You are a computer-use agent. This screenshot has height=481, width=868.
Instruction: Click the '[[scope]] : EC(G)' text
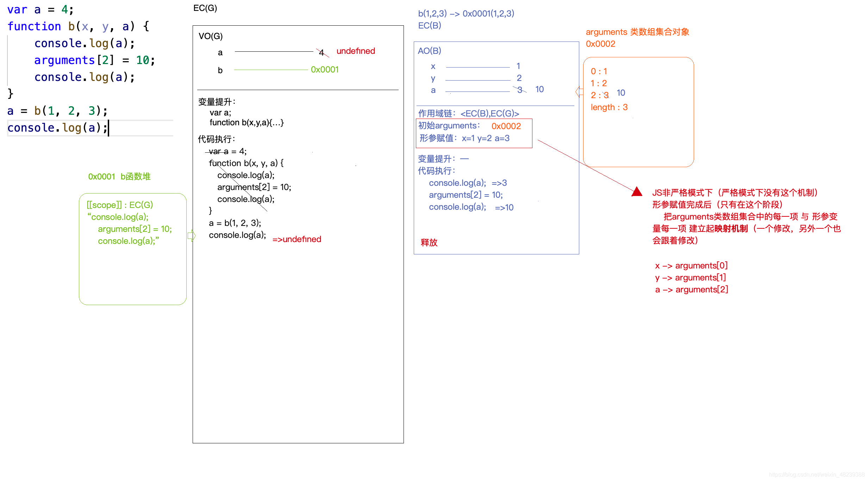pyautogui.click(x=120, y=205)
